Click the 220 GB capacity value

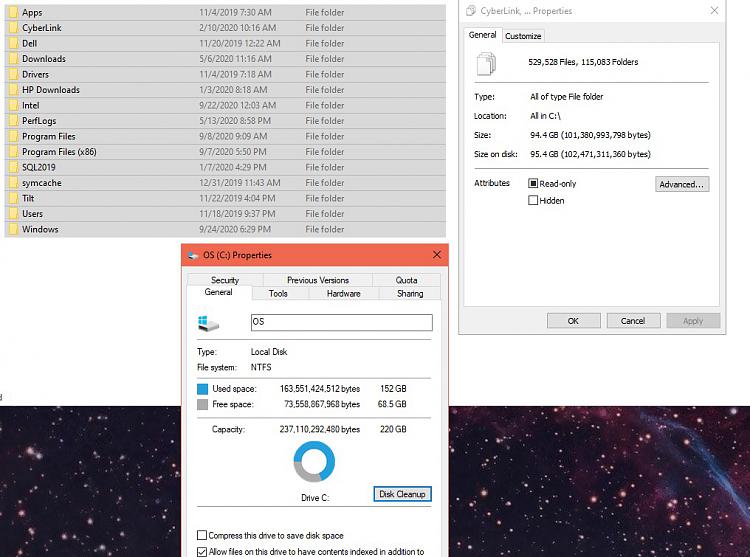[x=393, y=429]
